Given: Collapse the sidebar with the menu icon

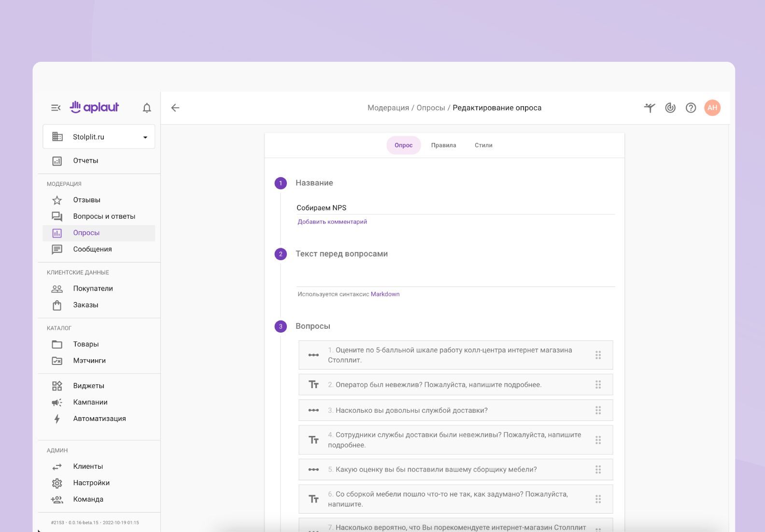Looking at the screenshot, I should 56,108.
